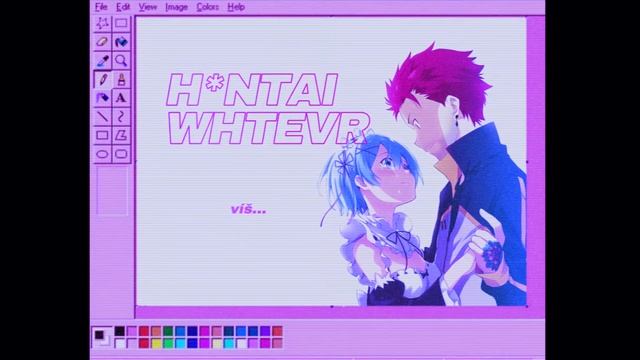Pick the Rectangle shape tool
640x360 pixels.
pyautogui.click(x=102, y=135)
